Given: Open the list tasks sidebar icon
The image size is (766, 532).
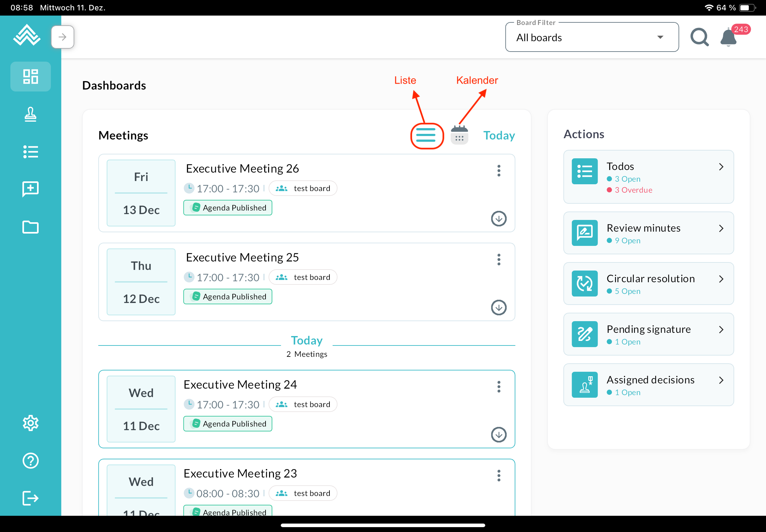Looking at the screenshot, I should 30,152.
